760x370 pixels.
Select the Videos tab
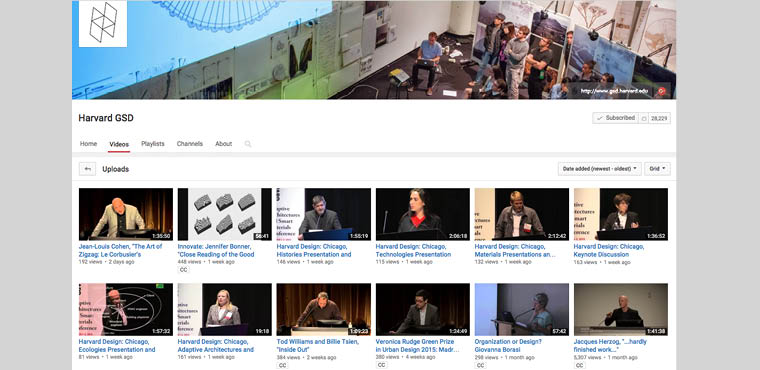click(x=119, y=145)
